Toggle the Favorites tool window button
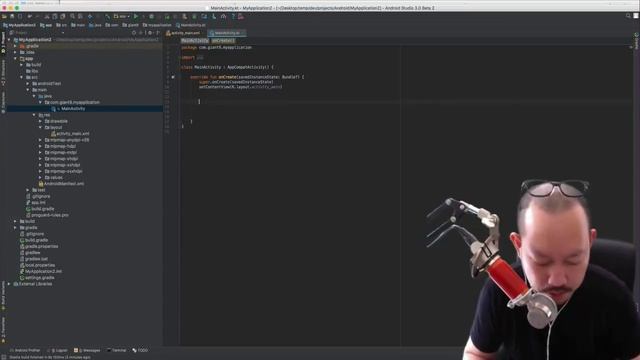The height and width of the screenshot is (360, 640). click(3, 330)
